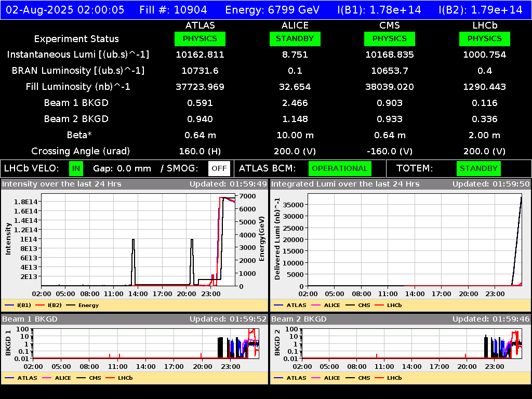Click ALICE fill luminosity 32.654
Image resolution: width=532 pixels, height=399 pixels.
295,87
